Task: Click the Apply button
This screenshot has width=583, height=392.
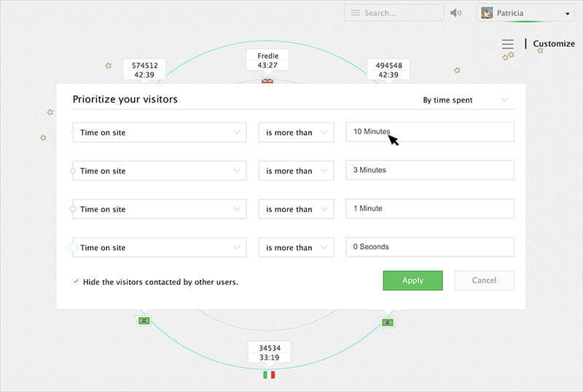Action: coord(412,281)
